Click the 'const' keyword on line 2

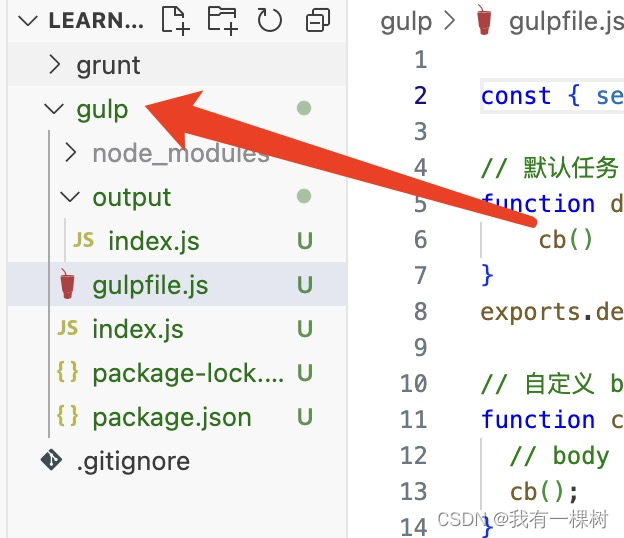tap(516, 96)
